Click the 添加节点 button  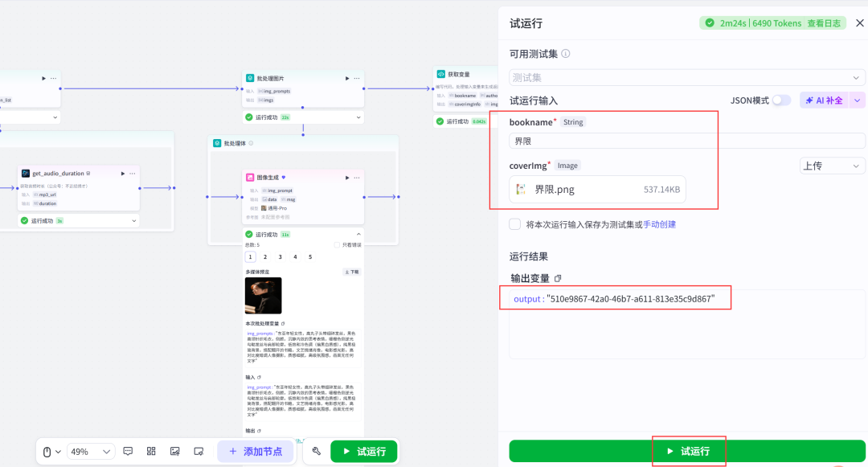(x=255, y=452)
